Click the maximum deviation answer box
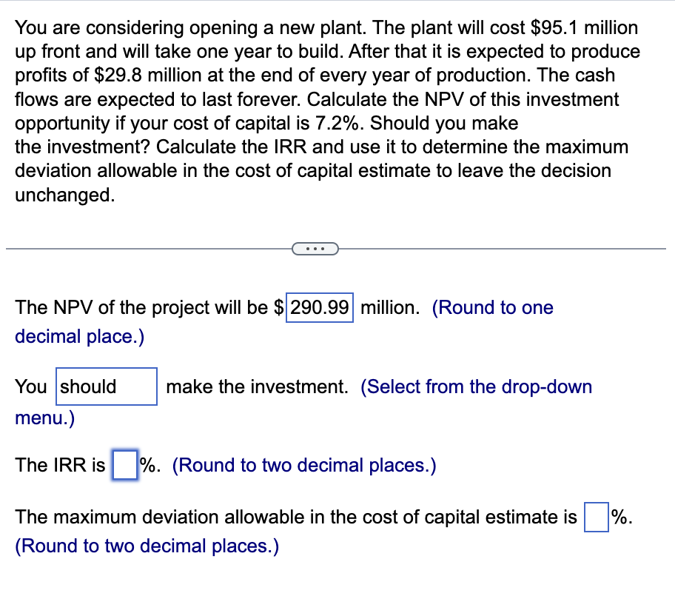 (595, 517)
